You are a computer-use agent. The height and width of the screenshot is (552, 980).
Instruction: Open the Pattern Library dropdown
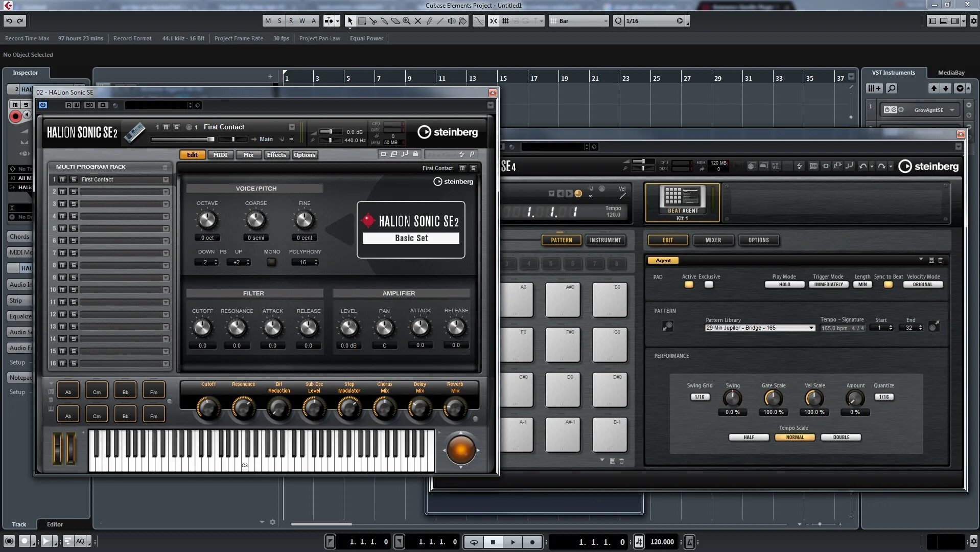(x=759, y=328)
